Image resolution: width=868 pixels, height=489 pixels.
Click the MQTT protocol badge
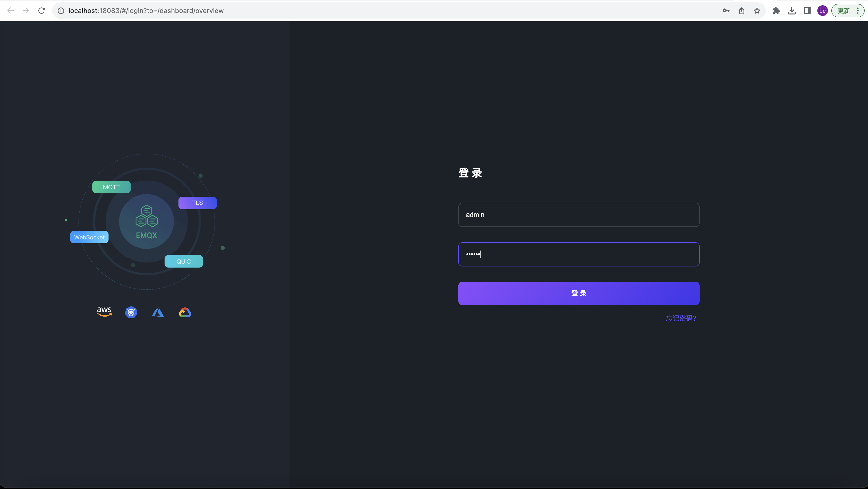pos(111,187)
